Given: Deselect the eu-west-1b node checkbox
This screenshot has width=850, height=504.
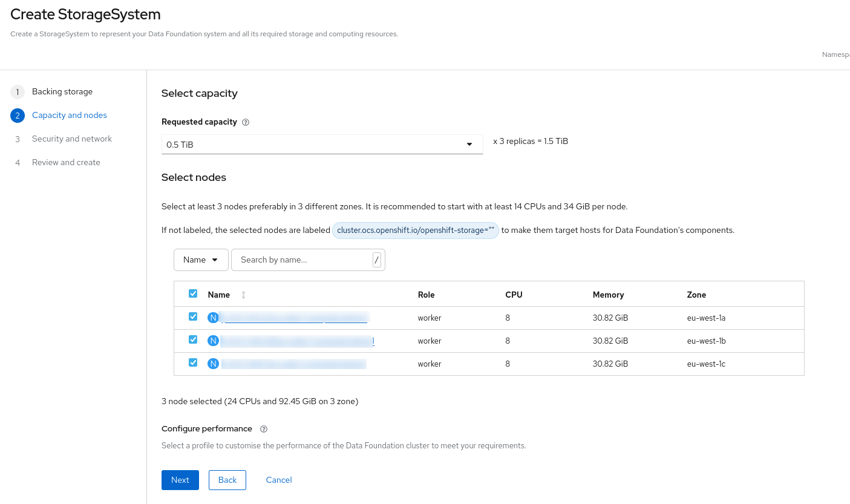Looking at the screenshot, I should 193,339.
